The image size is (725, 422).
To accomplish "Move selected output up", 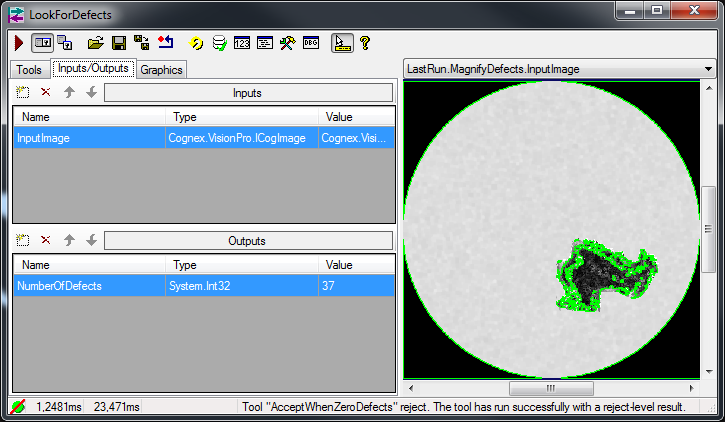I will tap(69, 240).
